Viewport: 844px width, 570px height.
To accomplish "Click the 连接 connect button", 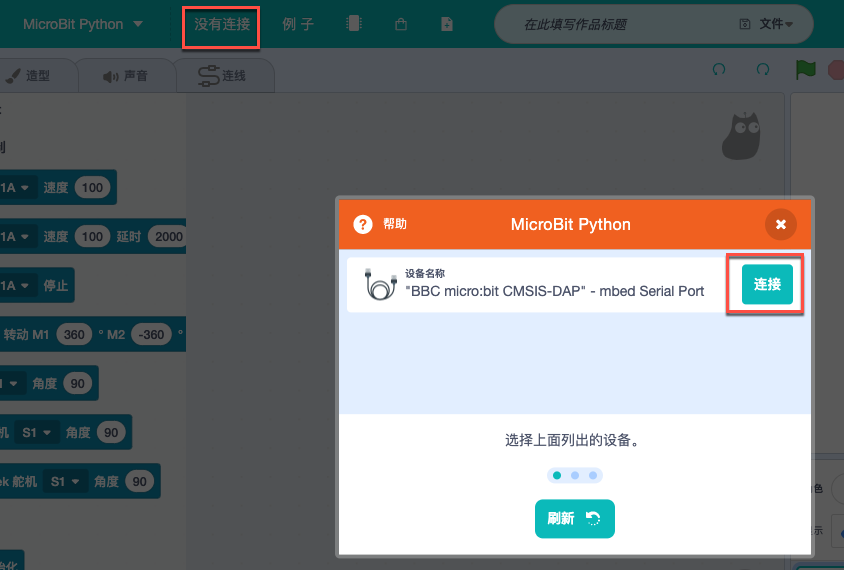I will coord(767,284).
